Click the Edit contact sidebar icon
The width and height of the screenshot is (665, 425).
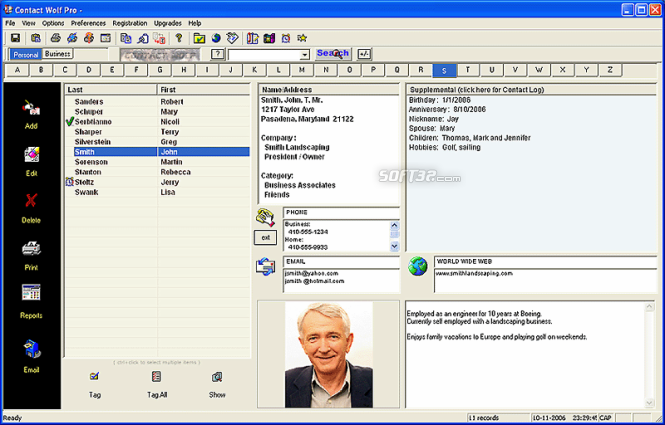click(x=31, y=155)
